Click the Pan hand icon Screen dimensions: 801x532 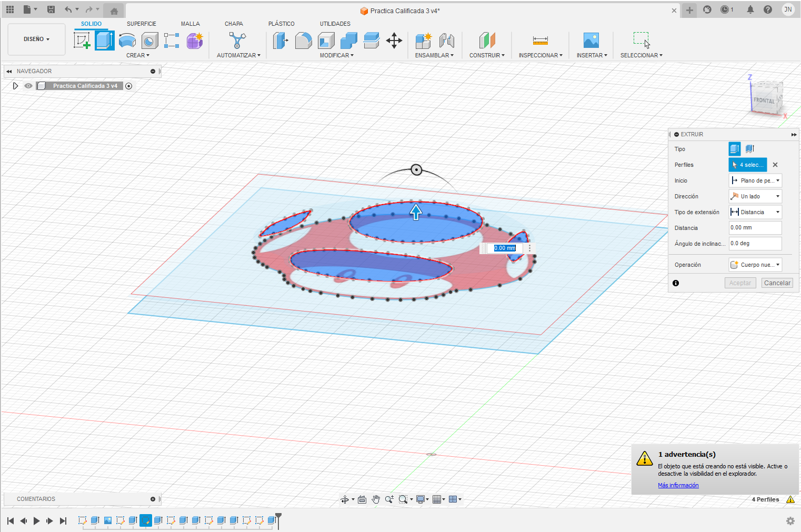[376, 499]
